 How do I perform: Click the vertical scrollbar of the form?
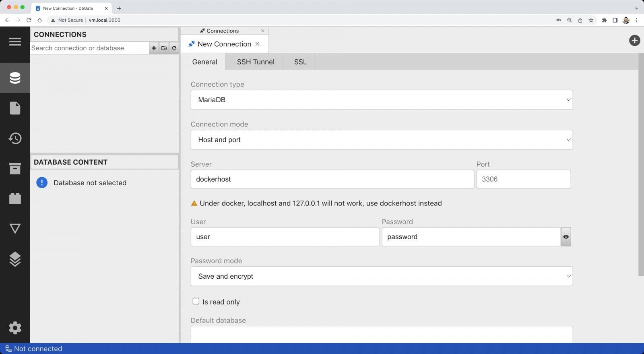641,165
